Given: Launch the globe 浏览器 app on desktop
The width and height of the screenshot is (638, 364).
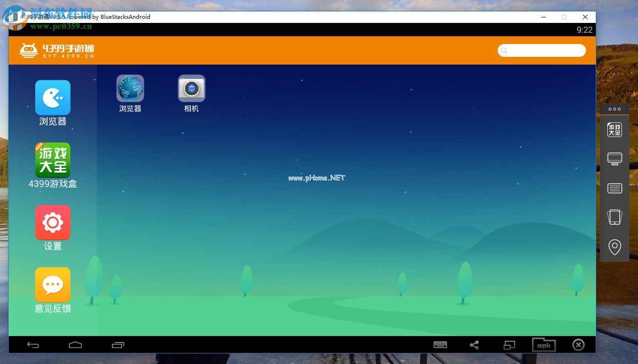Looking at the screenshot, I should pos(130,88).
